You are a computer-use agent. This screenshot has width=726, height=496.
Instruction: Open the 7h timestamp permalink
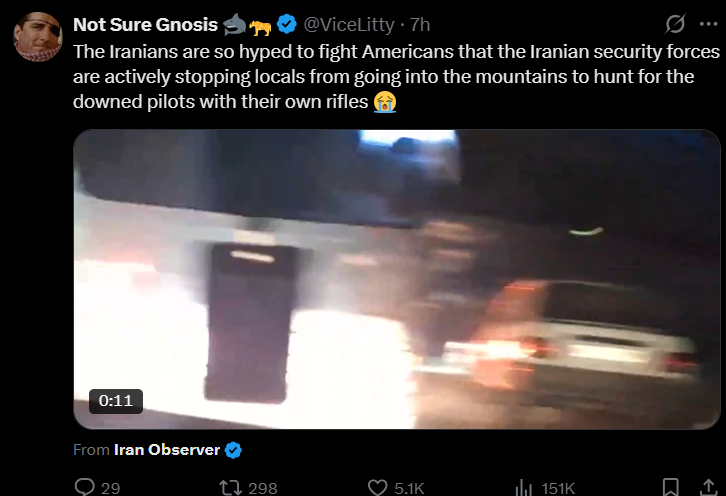click(x=420, y=25)
